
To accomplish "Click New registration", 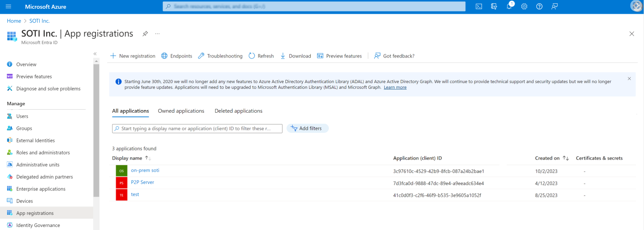I will [133, 56].
